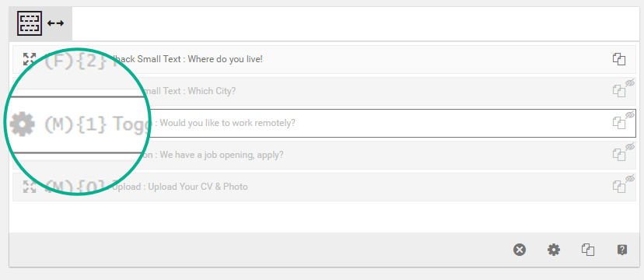Toggle hidden eye on work remotely row

[630, 114]
